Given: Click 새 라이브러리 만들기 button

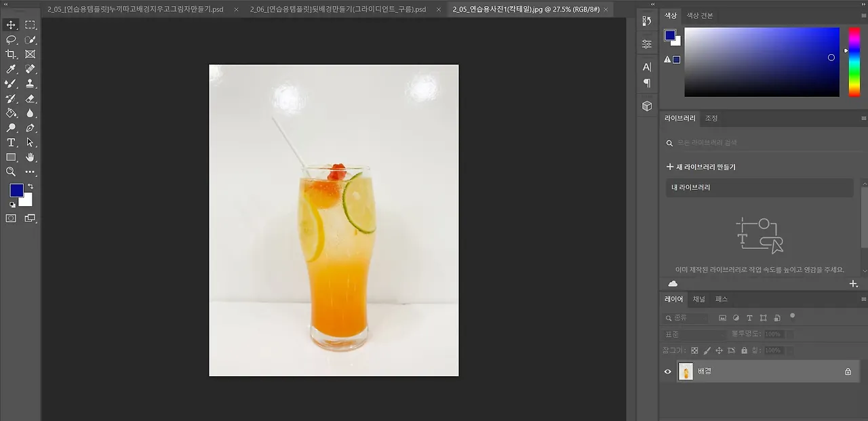Looking at the screenshot, I should (701, 167).
